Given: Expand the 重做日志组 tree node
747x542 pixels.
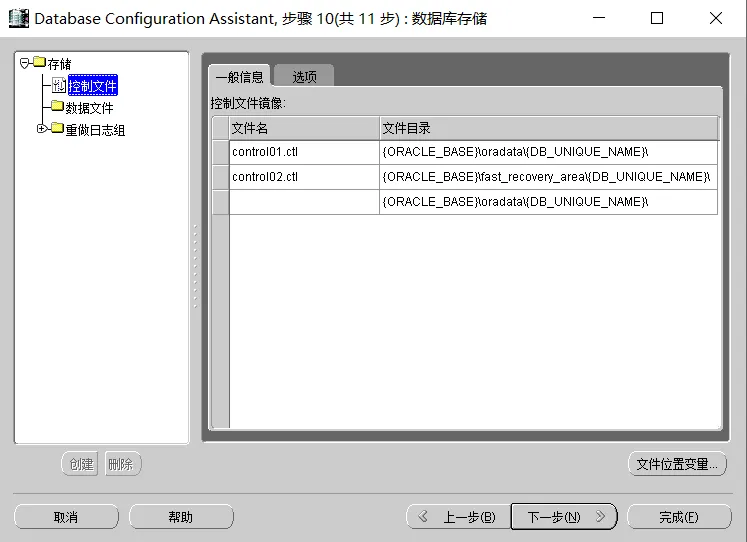Looking at the screenshot, I should tap(42, 128).
